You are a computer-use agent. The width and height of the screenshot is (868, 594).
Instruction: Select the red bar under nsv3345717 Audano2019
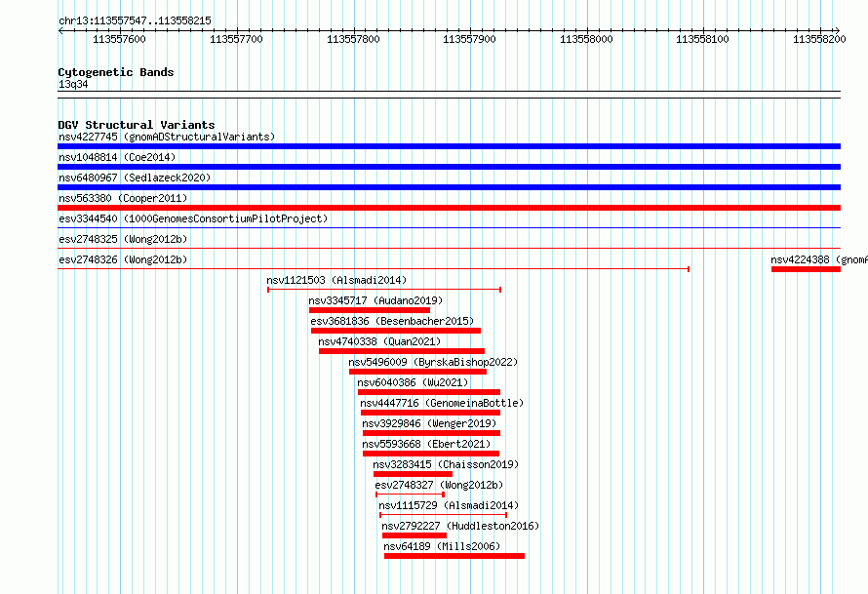370,310
